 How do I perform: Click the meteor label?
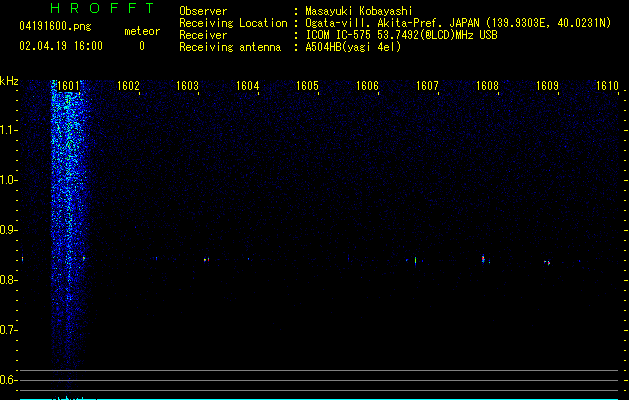[142, 31]
